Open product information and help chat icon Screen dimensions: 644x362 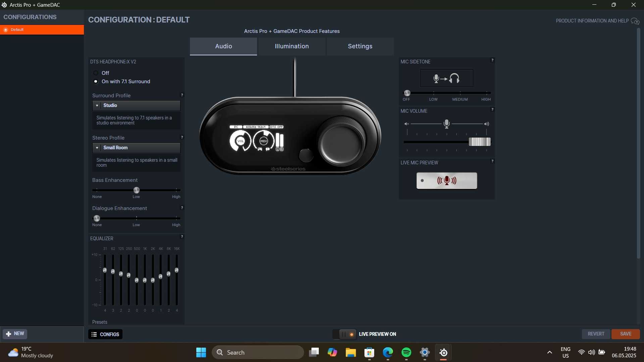[x=635, y=21]
